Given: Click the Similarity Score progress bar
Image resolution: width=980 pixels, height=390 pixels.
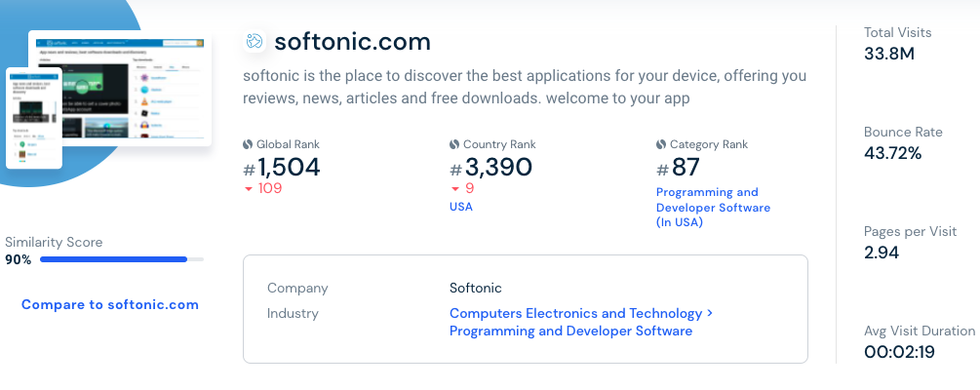Looking at the screenshot, I should [122, 259].
